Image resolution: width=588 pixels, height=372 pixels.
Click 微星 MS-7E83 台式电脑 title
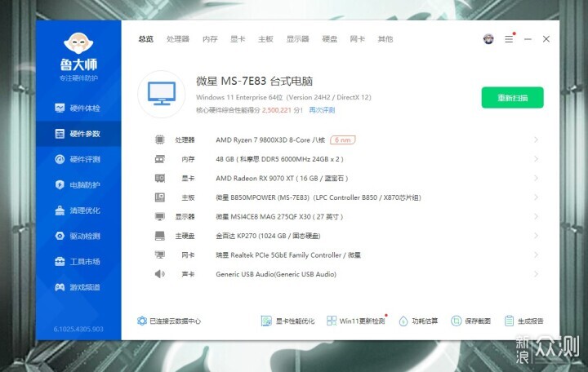tap(254, 81)
